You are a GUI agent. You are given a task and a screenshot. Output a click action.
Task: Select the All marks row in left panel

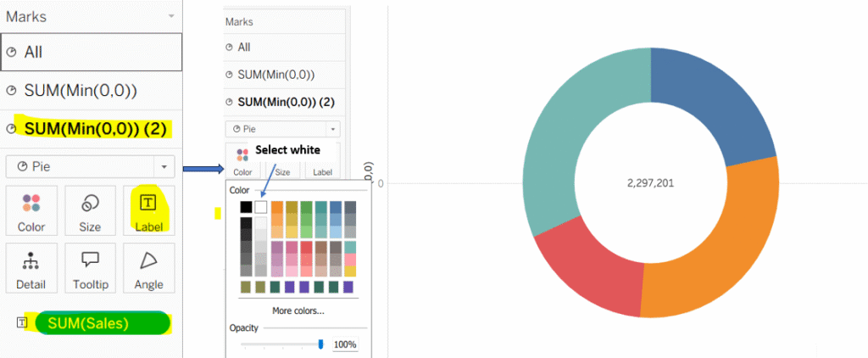(x=92, y=52)
